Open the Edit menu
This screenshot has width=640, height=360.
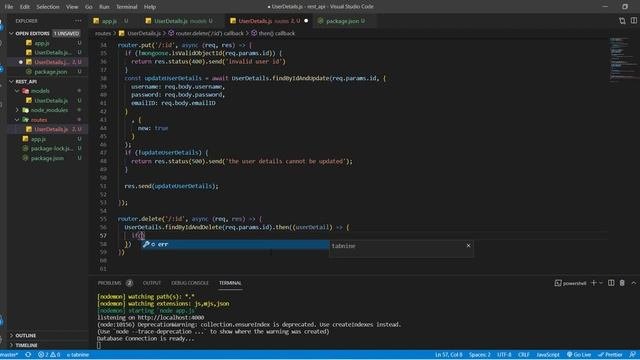point(24,7)
